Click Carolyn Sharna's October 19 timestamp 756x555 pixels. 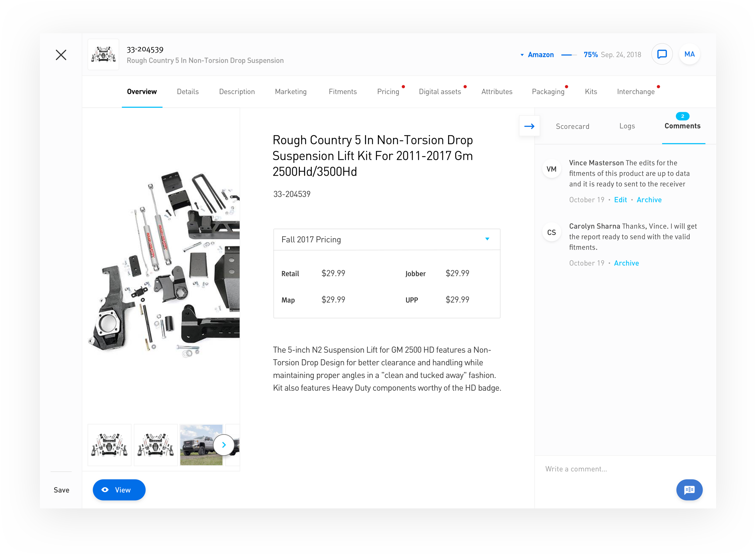(586, 263)
